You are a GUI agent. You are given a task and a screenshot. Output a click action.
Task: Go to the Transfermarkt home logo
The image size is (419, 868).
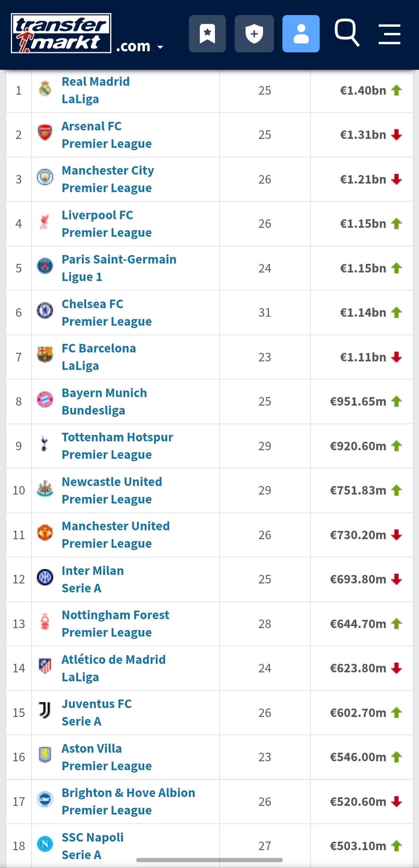[x=61, y=33]
